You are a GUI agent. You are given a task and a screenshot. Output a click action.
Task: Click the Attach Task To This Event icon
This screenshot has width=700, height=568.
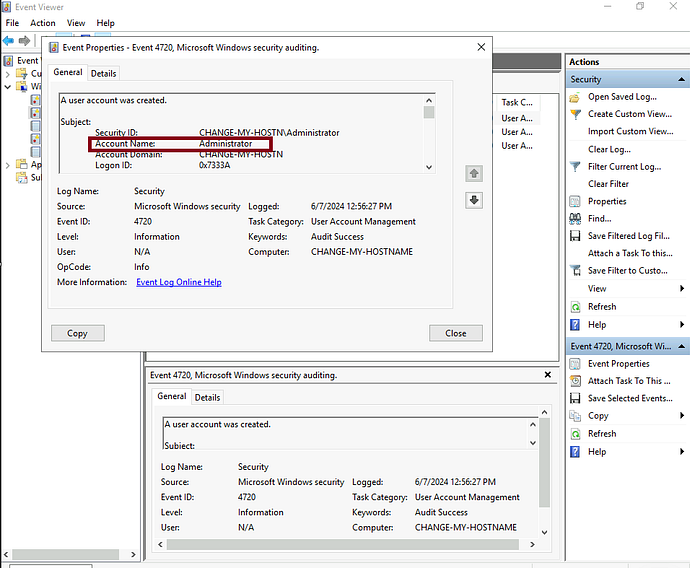point(575,381)
